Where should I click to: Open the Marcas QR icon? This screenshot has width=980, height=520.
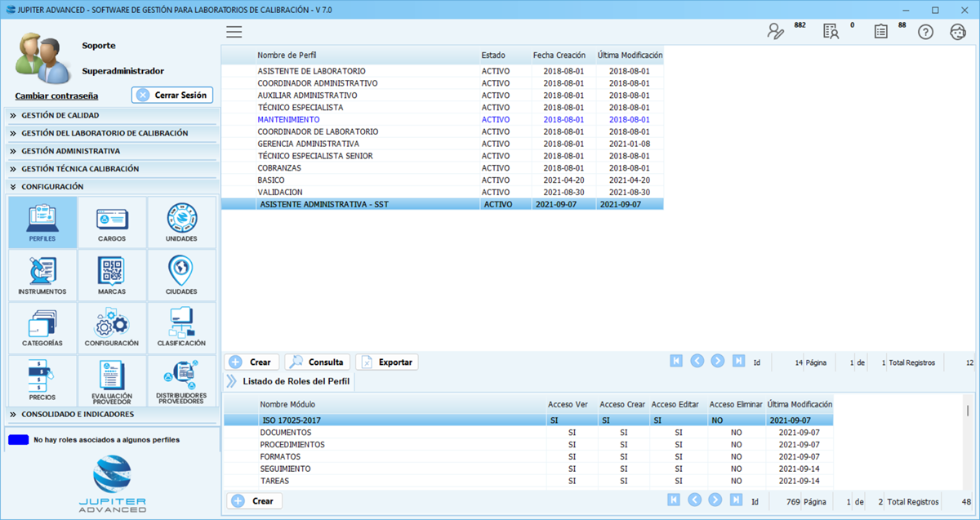pos(111,274)
